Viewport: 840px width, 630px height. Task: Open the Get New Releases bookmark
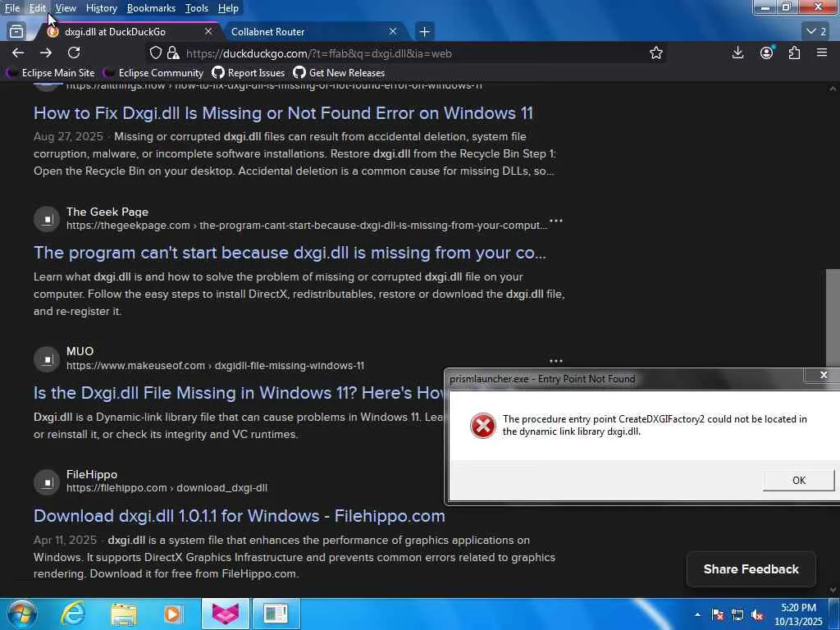[339, 73]
